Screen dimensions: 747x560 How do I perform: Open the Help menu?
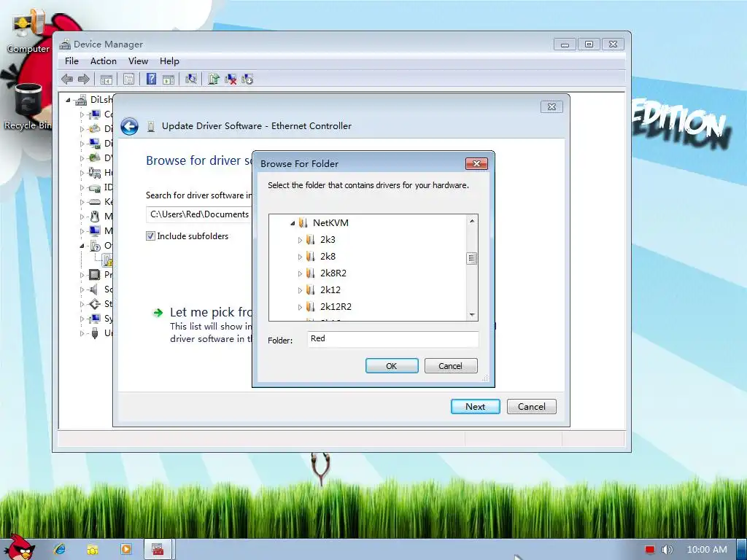[169, 61]
